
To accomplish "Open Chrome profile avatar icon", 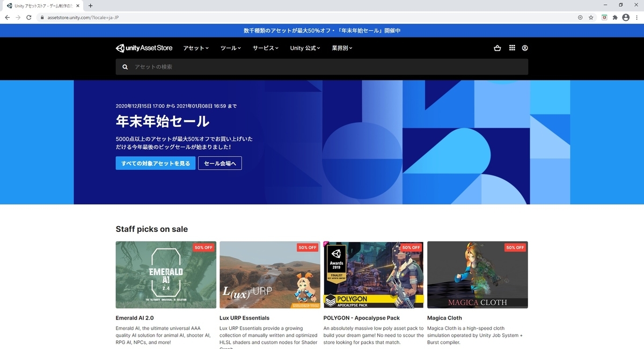I will coord(626,17).
